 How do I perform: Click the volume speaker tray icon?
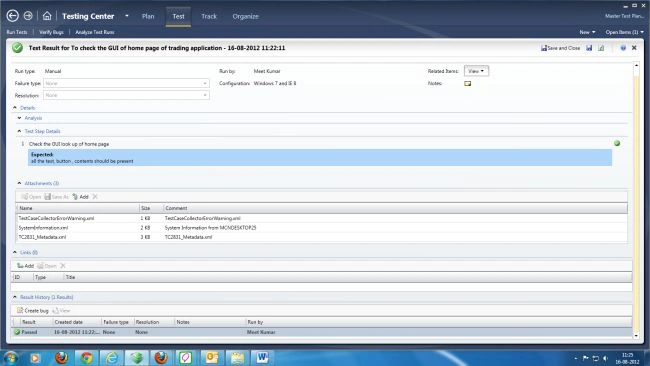(x=605, y=358)
